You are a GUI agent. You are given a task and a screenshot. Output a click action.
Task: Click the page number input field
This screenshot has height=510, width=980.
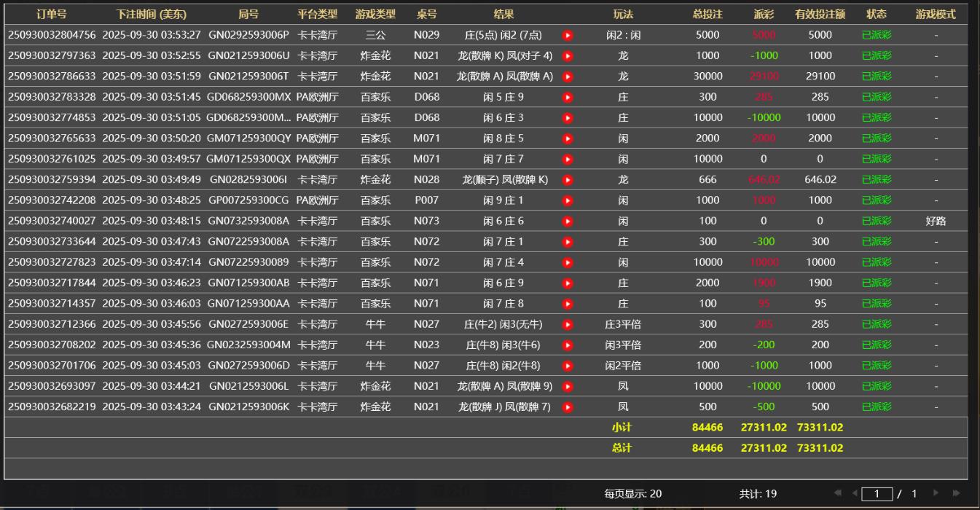point(877,494)
